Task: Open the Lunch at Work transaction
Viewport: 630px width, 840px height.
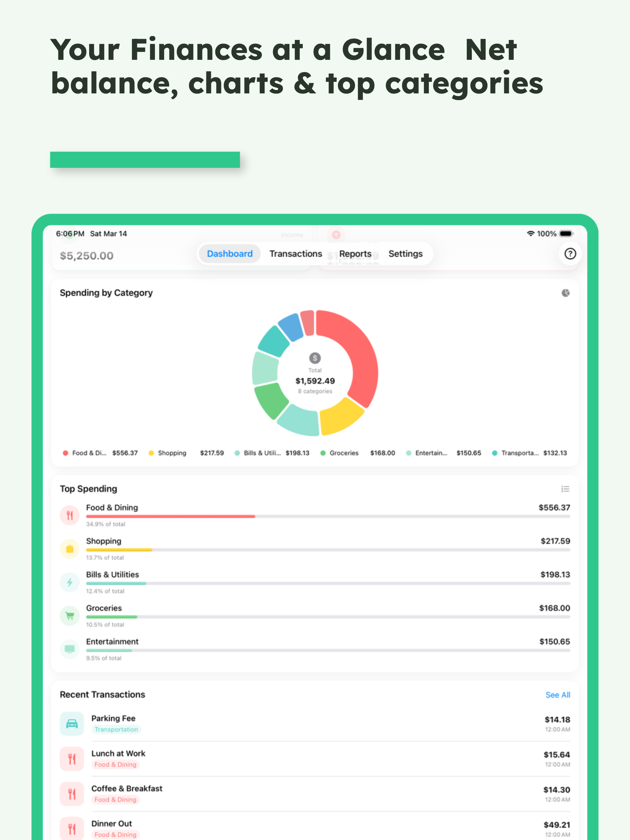Action: (x=315, y=759)
